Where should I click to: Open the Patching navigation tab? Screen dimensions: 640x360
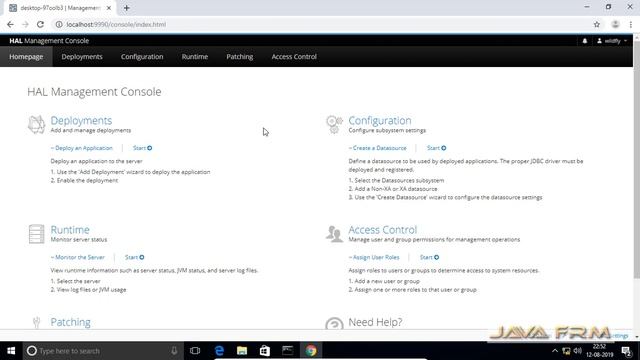point(240,56)
